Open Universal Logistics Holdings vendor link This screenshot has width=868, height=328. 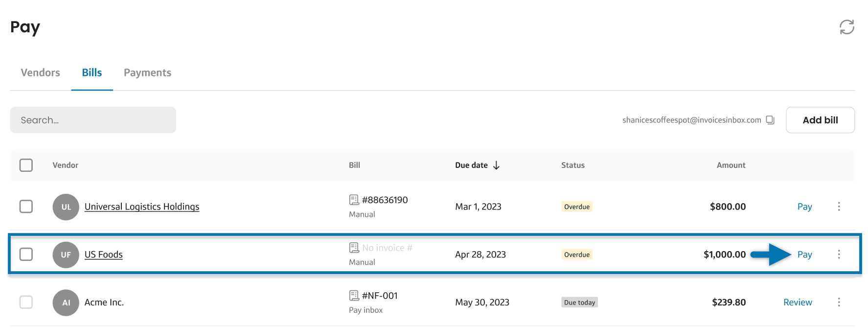click(142, 207)
